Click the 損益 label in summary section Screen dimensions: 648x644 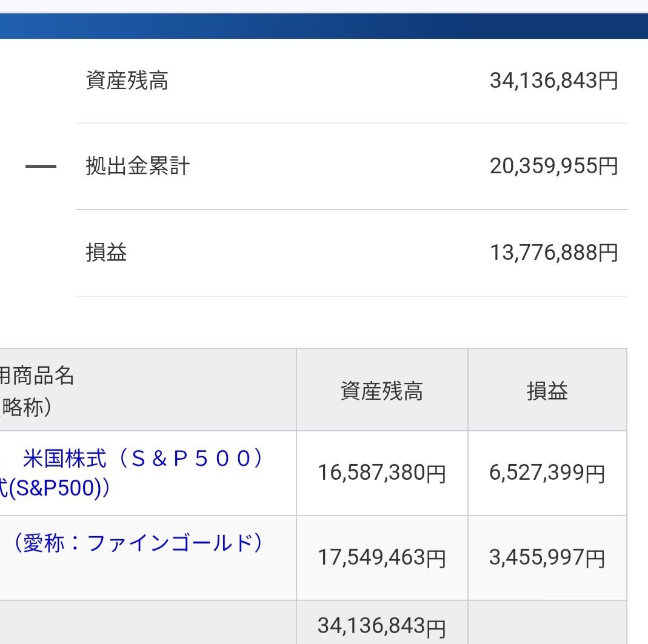pos(106,253)
